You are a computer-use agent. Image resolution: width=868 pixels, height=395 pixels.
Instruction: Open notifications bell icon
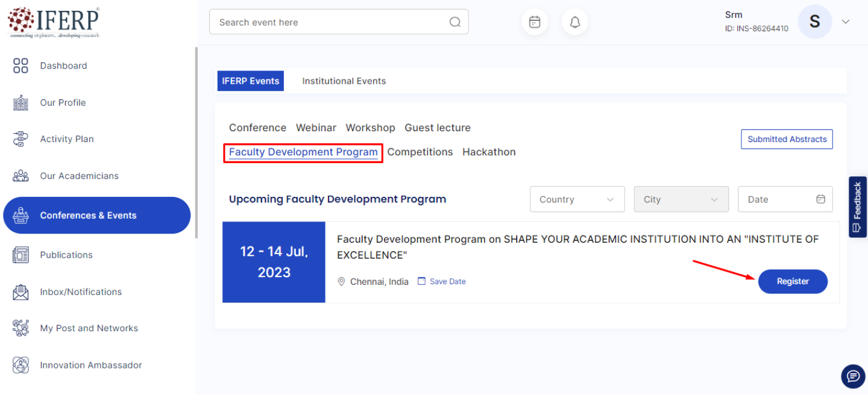click(x=575, y=22)
